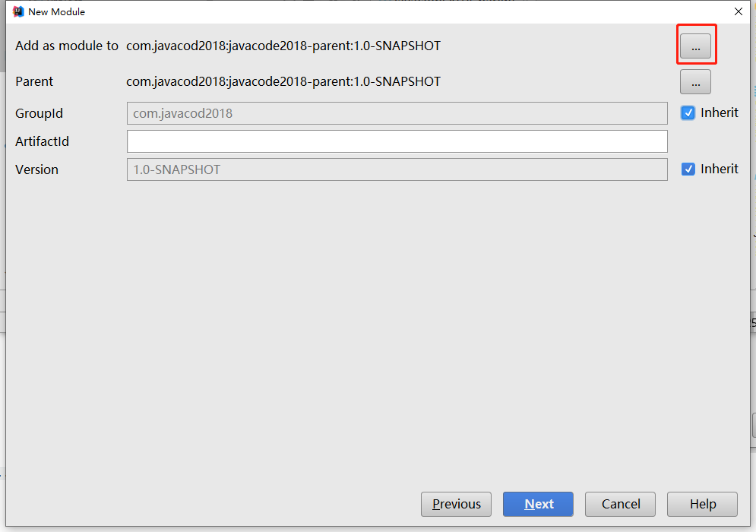
Task: Open browse button for Add as module to
Action: point(695,46)
